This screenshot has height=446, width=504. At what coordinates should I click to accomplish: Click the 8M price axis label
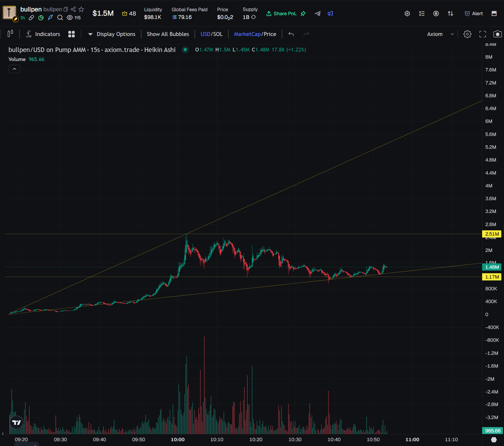[x=488, y=57]
